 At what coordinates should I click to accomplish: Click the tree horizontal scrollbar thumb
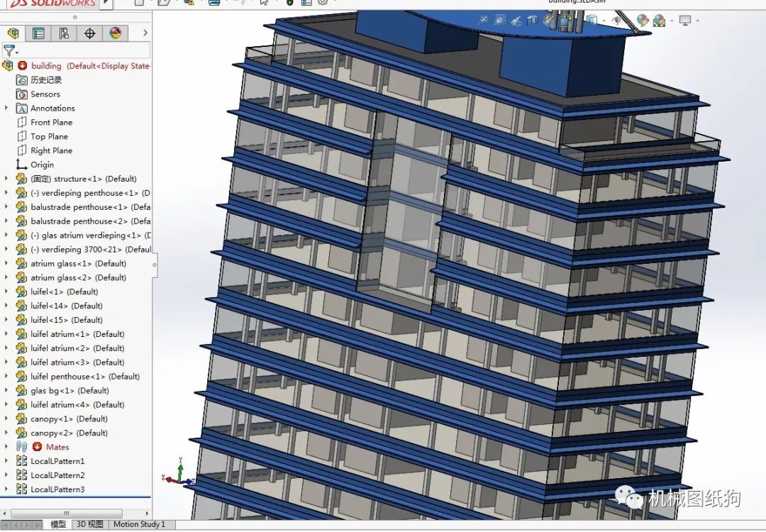67,514
